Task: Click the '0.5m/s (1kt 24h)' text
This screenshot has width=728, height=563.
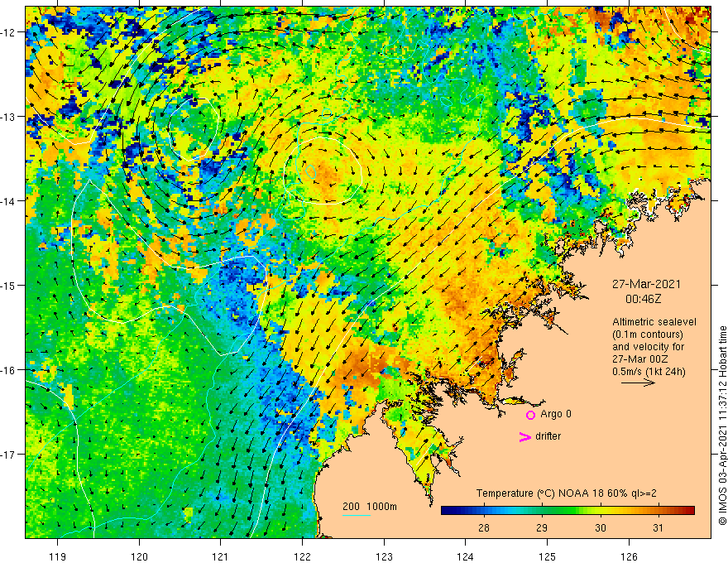Action: (649, 372)
